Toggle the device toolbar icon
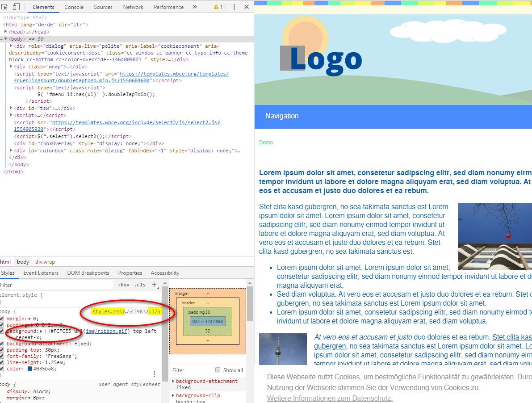532x403 pixels. click(x=16, y=7)
